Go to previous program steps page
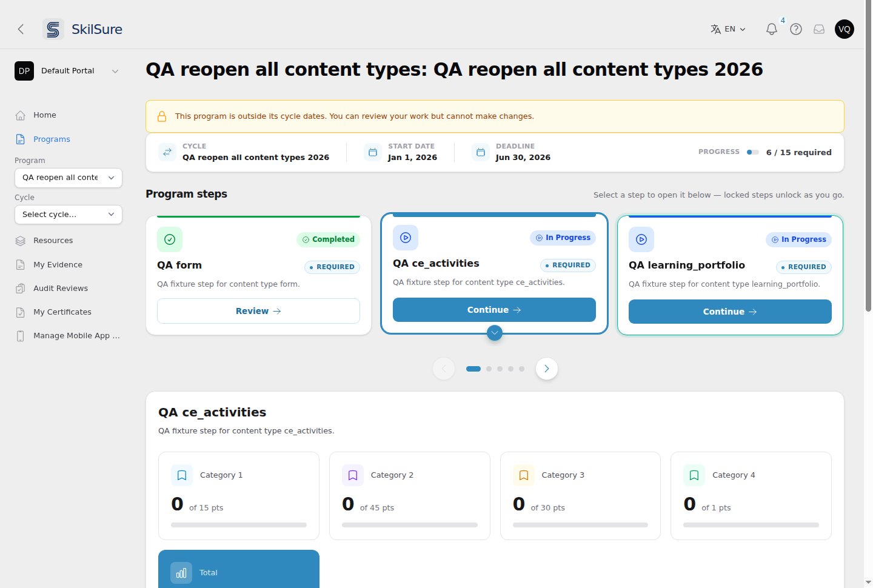This screenshot has height=588, width=873. tap(444, 369)
